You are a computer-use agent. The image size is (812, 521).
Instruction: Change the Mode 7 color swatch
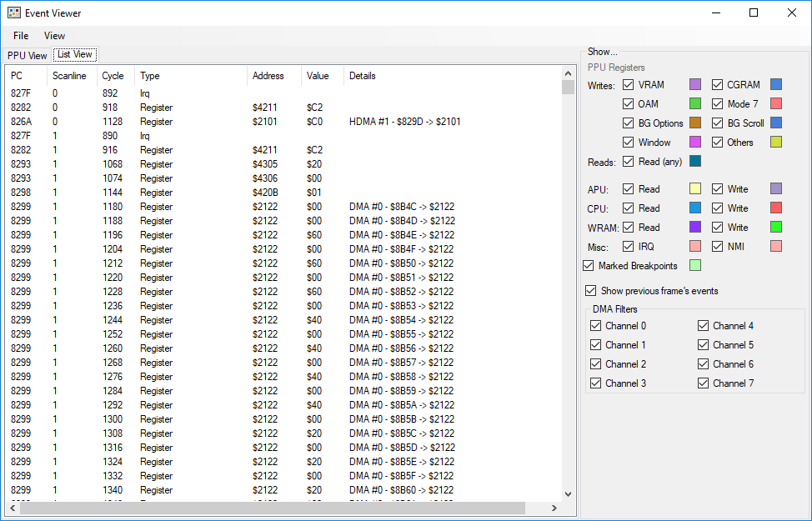point(776,103)
